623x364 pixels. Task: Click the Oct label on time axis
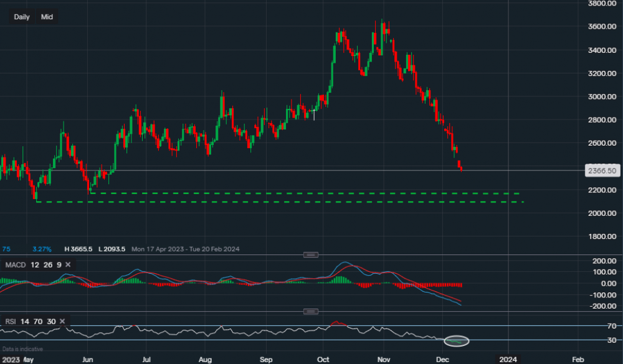[x=323, y=360]
